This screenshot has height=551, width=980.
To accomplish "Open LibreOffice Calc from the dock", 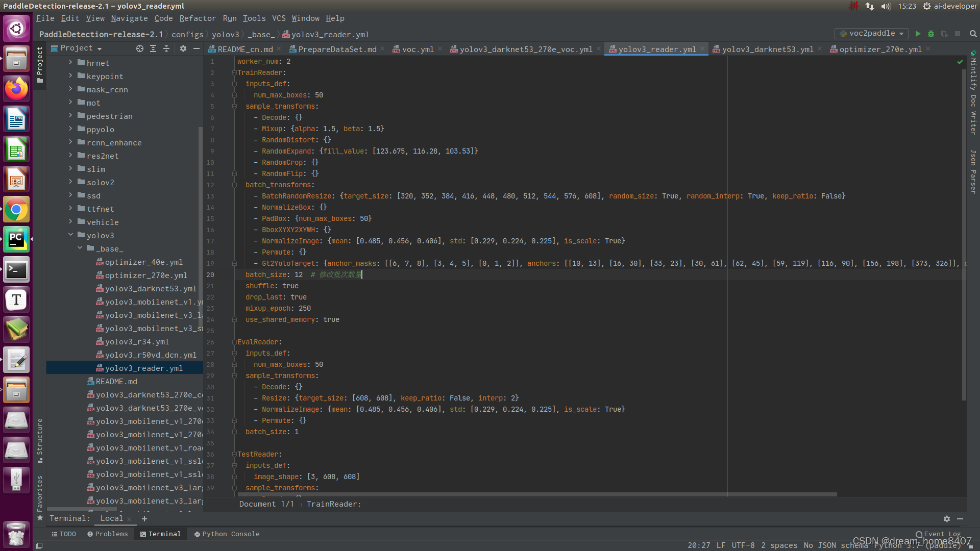I will 16,149.
